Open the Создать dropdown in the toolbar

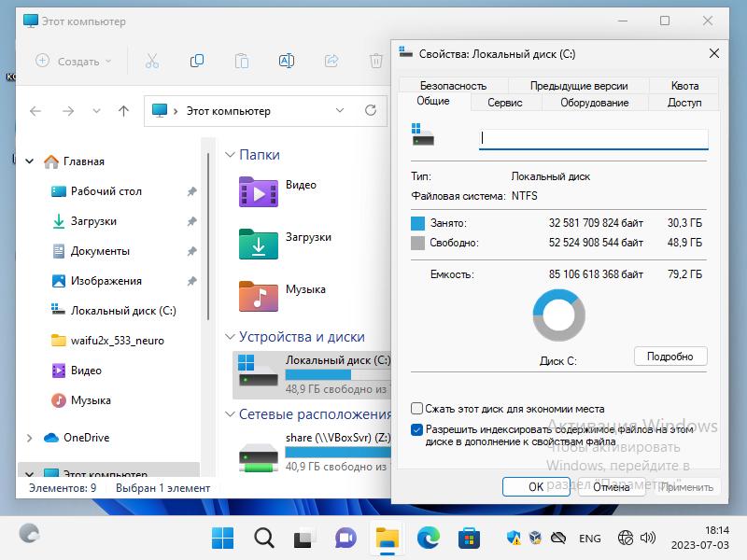74,61
